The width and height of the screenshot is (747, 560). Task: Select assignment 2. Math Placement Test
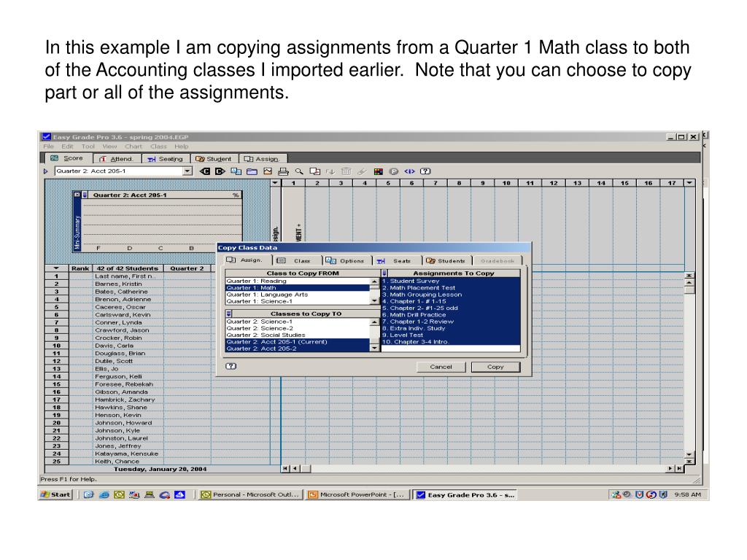click(x=450, y=288)
